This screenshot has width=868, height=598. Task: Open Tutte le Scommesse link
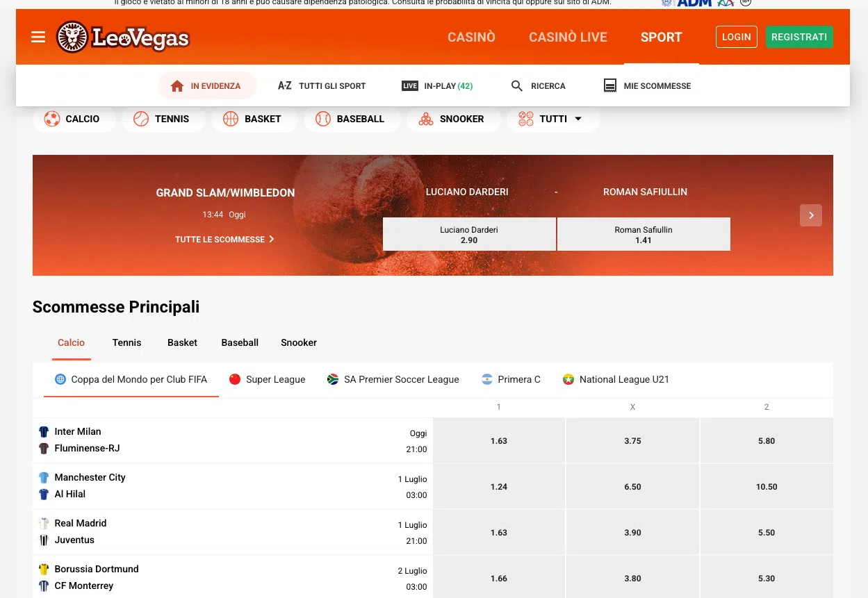pyautogui.click(x=224, y=239)
